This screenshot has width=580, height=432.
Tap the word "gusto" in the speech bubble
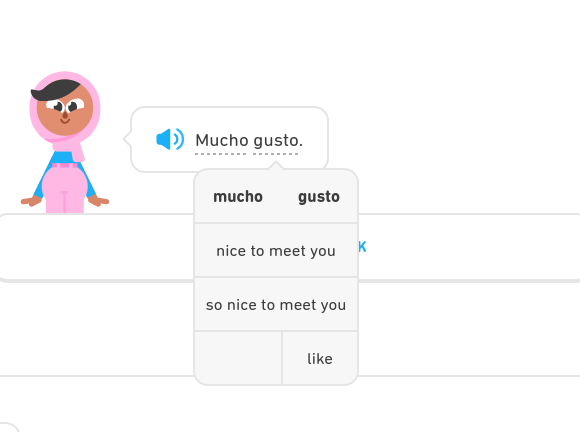pos(276,141)
